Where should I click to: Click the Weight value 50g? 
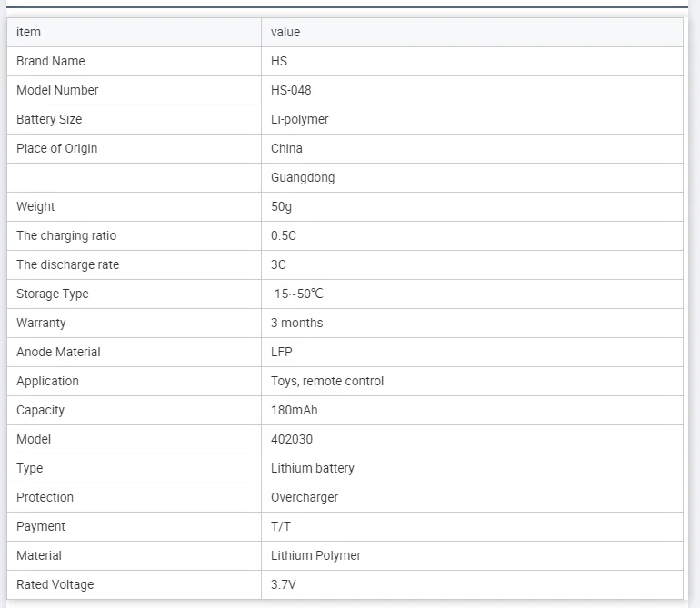[x=281, y=206]
